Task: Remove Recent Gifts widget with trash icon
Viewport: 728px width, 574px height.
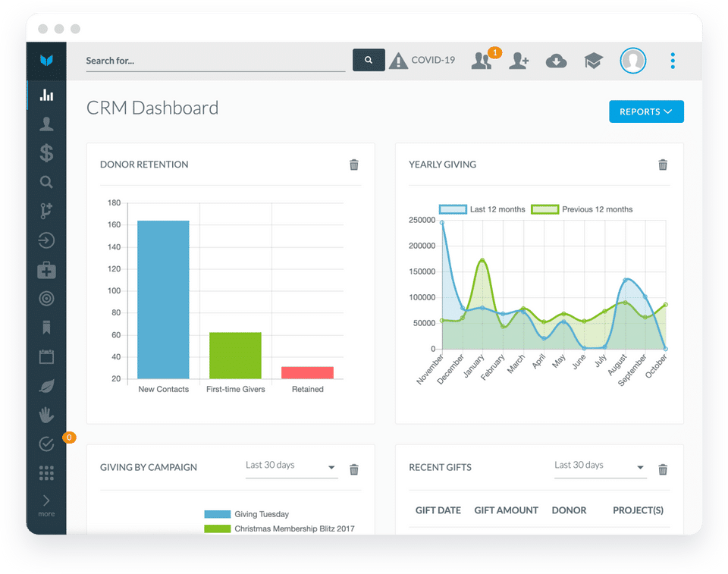Action: pos(663,469)
